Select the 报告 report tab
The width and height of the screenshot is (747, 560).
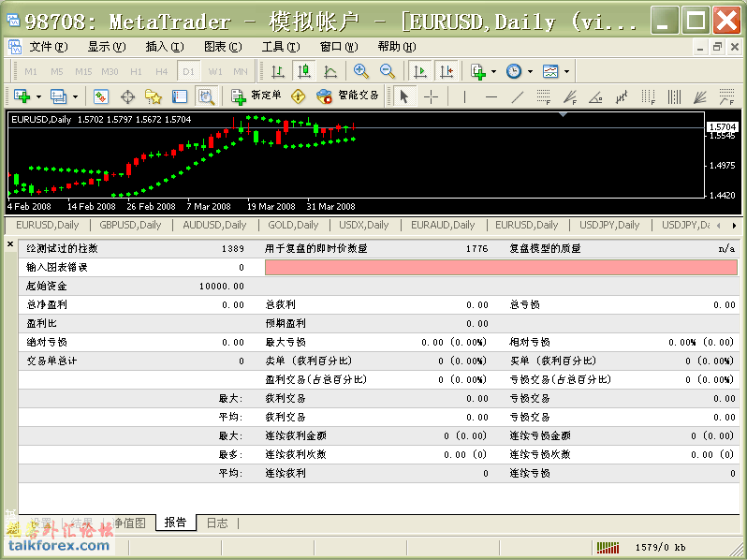click(x=175, y=523)
